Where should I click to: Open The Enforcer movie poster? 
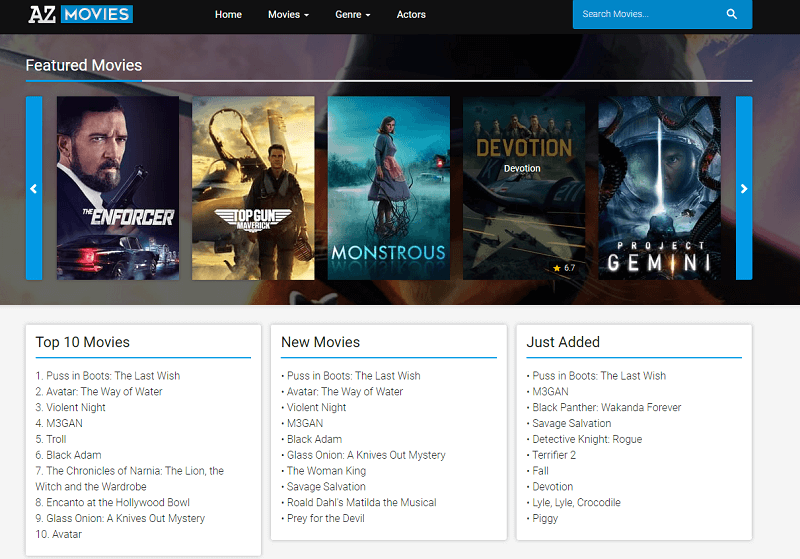point(118,188)
